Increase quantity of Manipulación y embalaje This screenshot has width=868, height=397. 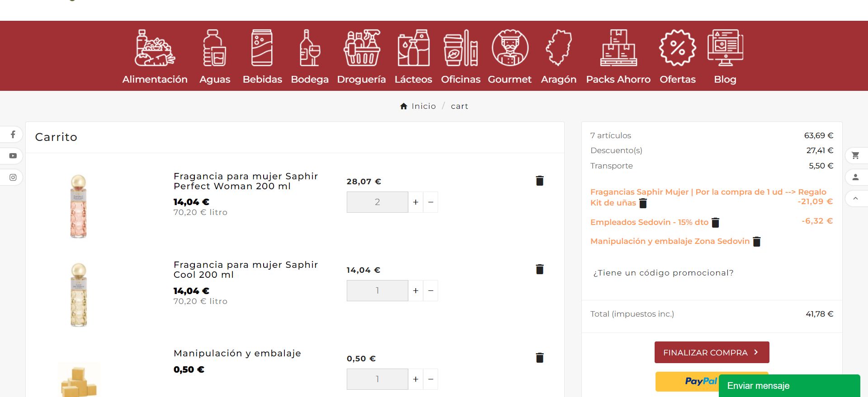[415, 379]
